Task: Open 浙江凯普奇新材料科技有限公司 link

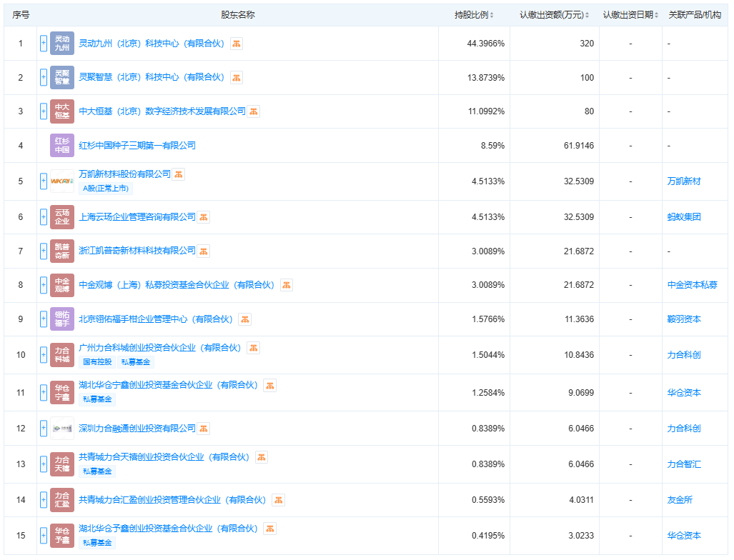Action: tap(137, 251)
